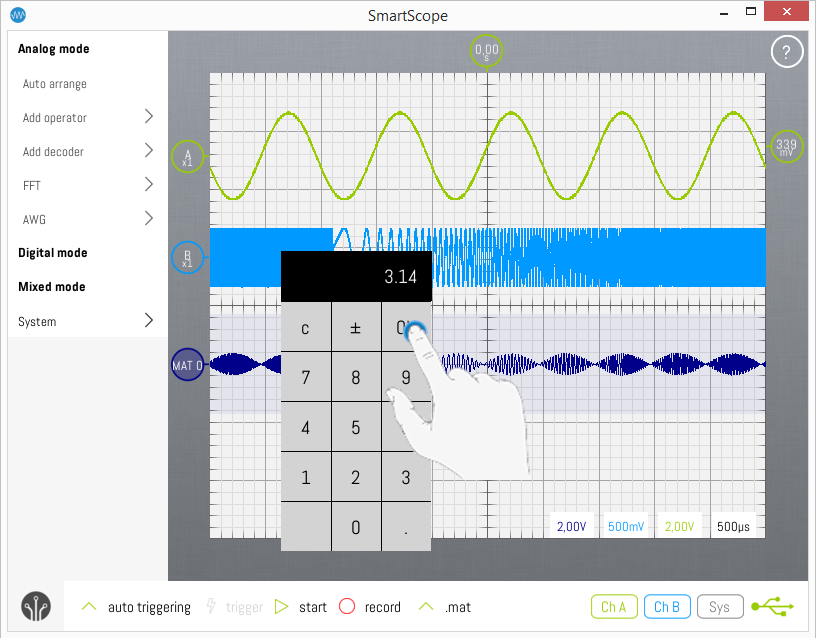
Task: Click the record button
Action: tap(370, 607)
